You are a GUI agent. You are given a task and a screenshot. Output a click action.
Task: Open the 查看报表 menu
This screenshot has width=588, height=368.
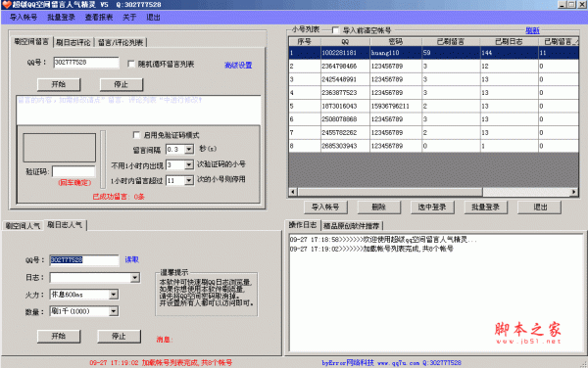click(x=99, y=18)
